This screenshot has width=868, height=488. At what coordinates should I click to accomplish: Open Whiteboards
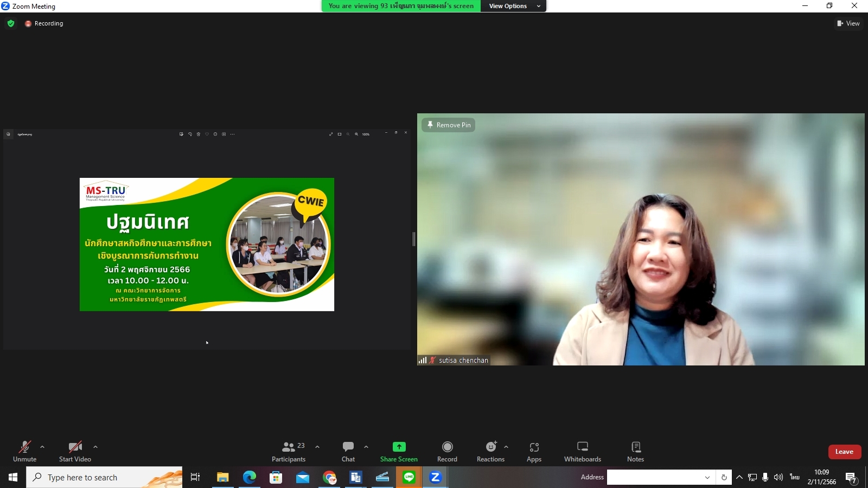pyautogui.click(x=582, y=451)
